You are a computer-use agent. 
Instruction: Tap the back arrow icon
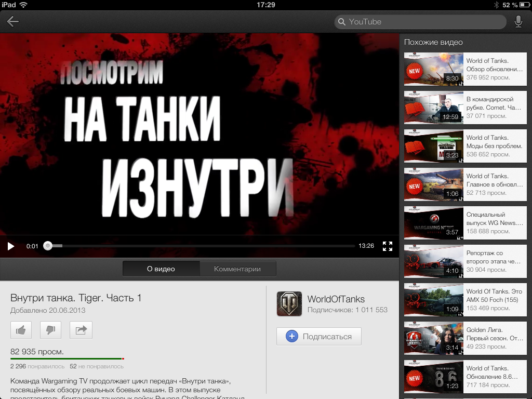click(12, 21)
